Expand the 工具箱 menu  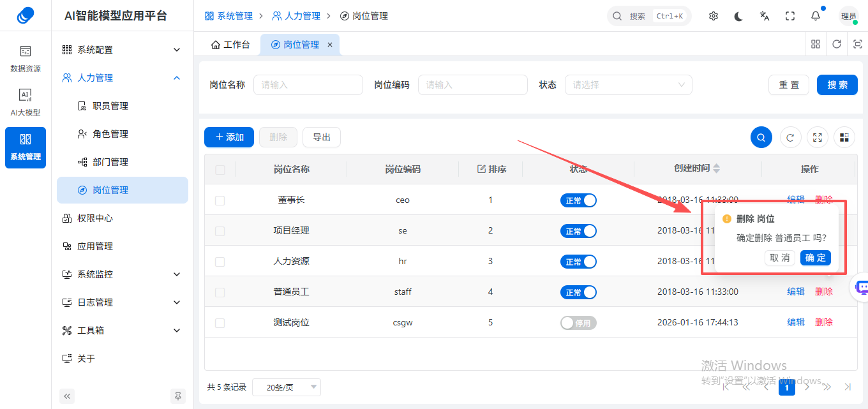[x=123, y=331]
